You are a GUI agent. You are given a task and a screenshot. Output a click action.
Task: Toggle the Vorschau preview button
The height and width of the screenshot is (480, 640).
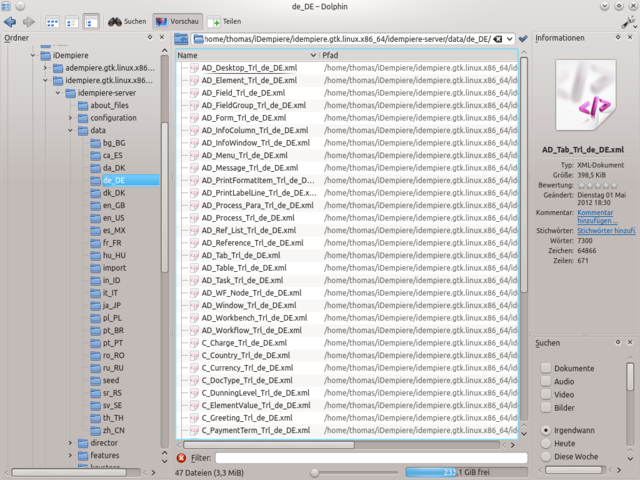tap(178, 21)
